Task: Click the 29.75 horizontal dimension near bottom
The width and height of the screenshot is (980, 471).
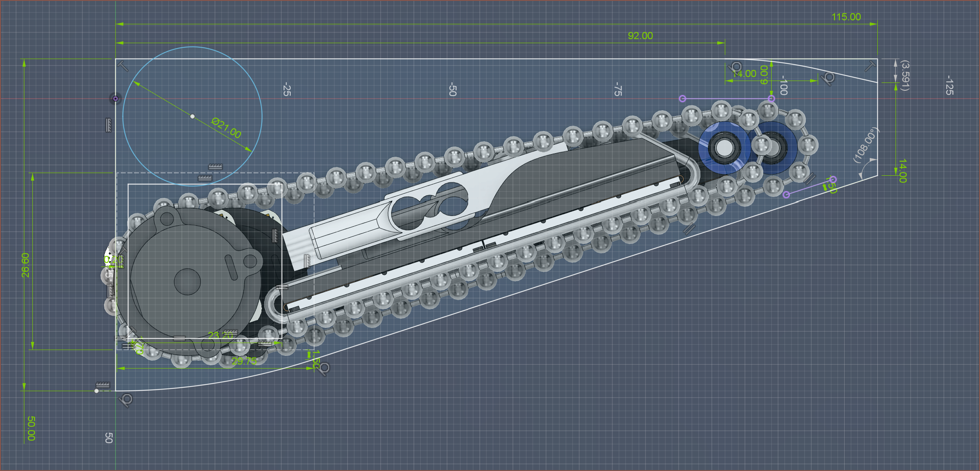Action: point(244,361)
